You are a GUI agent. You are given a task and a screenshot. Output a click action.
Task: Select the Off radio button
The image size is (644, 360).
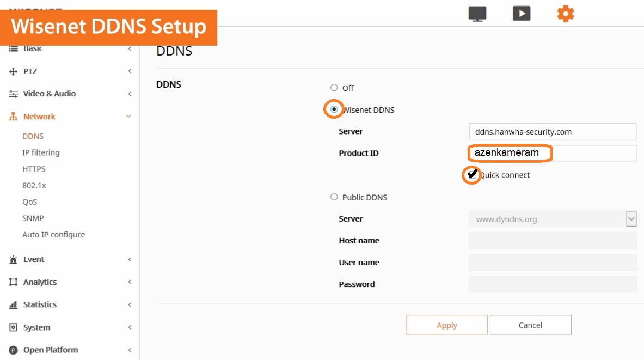(334, 88)
